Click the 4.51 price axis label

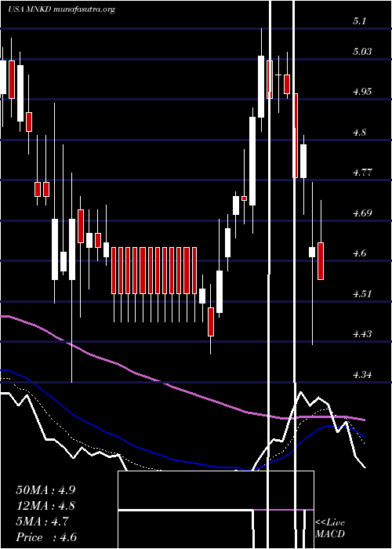click(x=362, y=294)
